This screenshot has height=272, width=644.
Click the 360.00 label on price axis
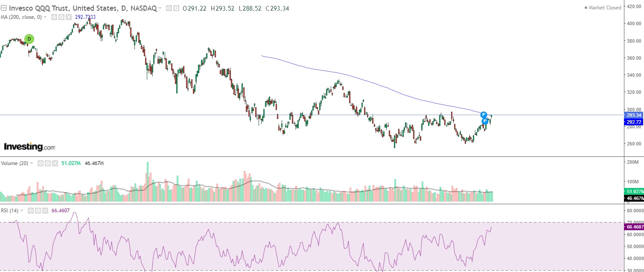click(634, 58)
